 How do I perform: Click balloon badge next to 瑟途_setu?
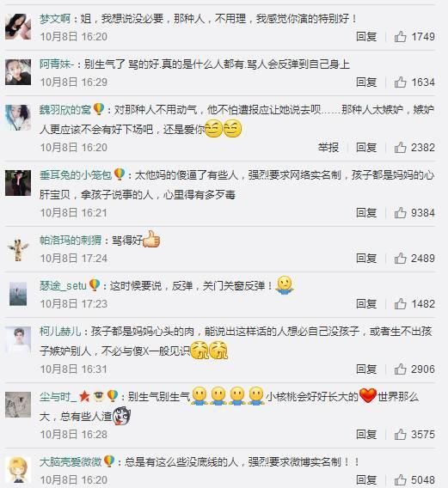pyautogui.click(x=95, y=285)
